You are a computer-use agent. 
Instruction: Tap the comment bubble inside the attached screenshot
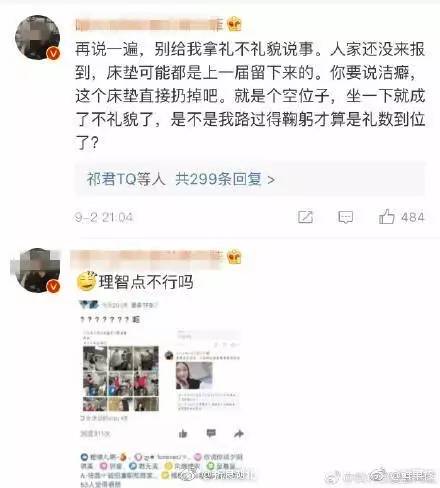(211, 433)
